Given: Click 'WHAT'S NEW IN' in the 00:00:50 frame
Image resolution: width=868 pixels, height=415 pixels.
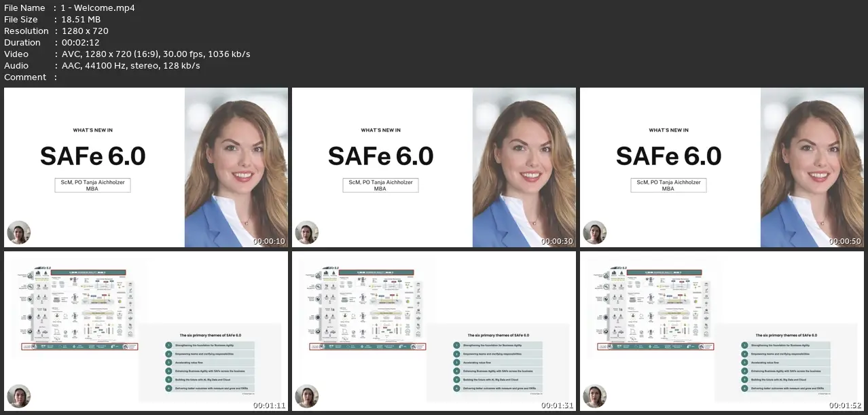Looking at the screenshot, I should (x=669, y=130).
